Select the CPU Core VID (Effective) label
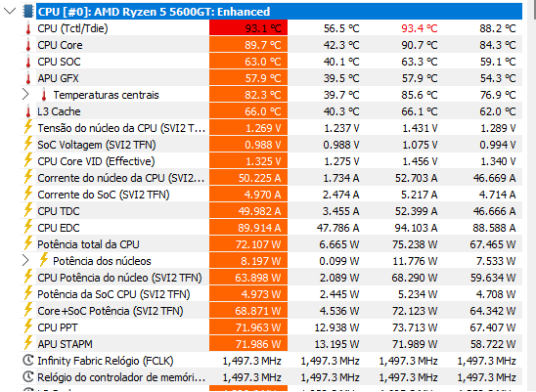 tap(96, 161)
